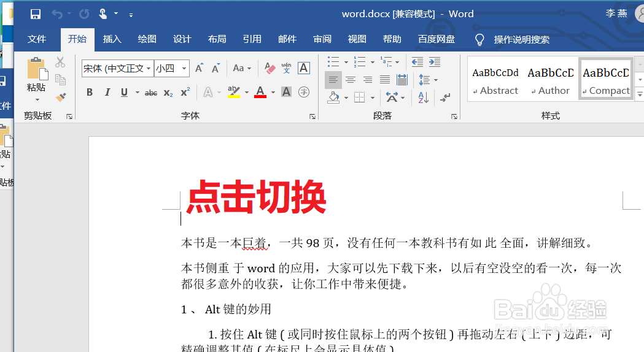Click the Phonetic Guide wén icon

(x=286, y=68)
